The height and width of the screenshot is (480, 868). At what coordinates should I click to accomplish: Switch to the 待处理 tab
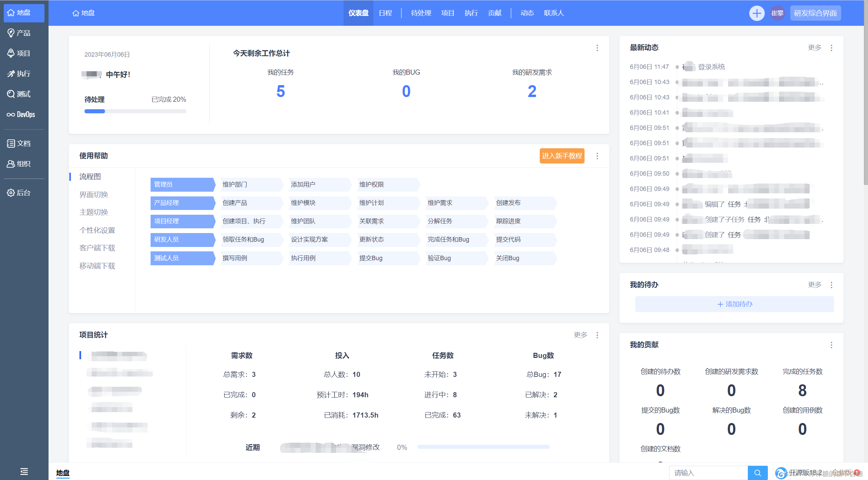click(x=421, y=13)
